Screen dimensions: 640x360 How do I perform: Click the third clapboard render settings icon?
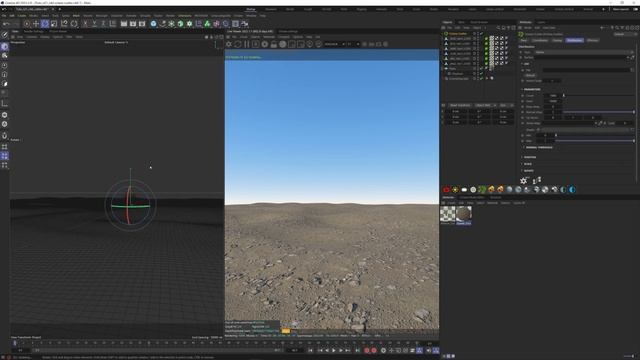pyautogui.click(x=142, y=24)
